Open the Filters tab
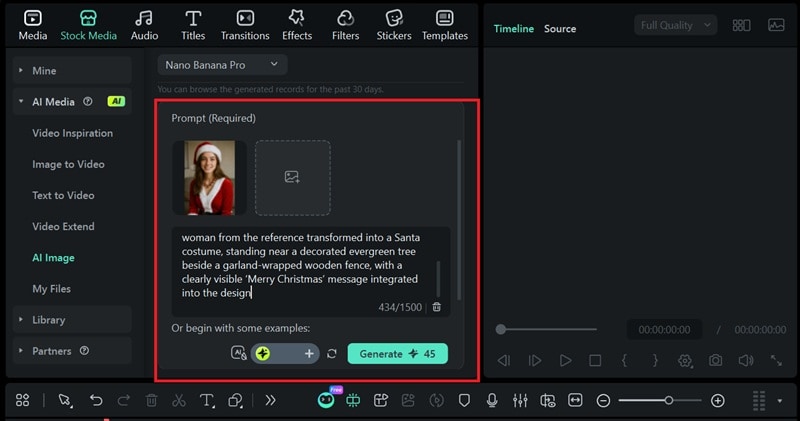Screen dimensions: 800x421 [x=345, y=26]
